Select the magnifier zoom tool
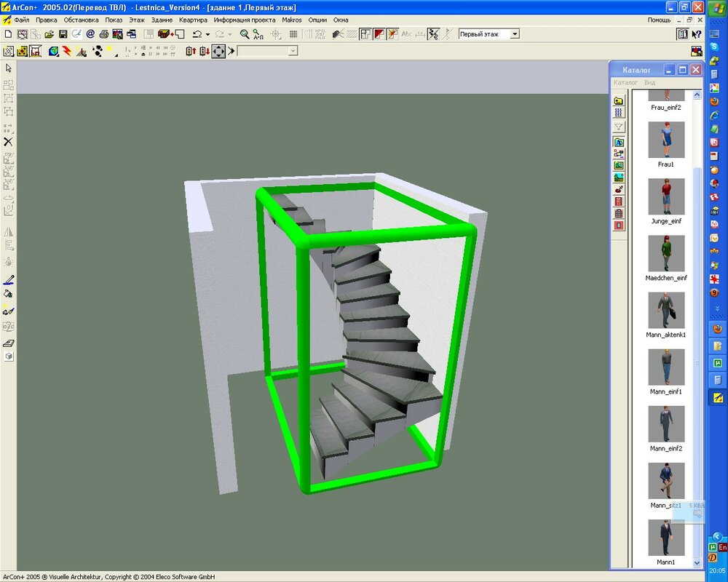 coord(245,34)
